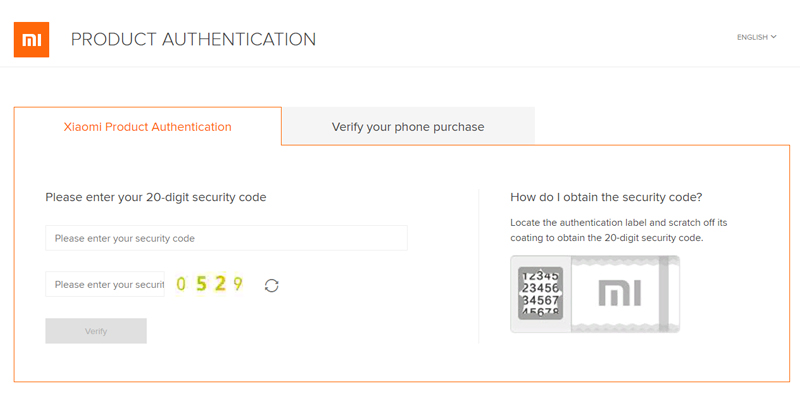
Task: Click How do I obtain the security code heading
Action: point(606,197)
